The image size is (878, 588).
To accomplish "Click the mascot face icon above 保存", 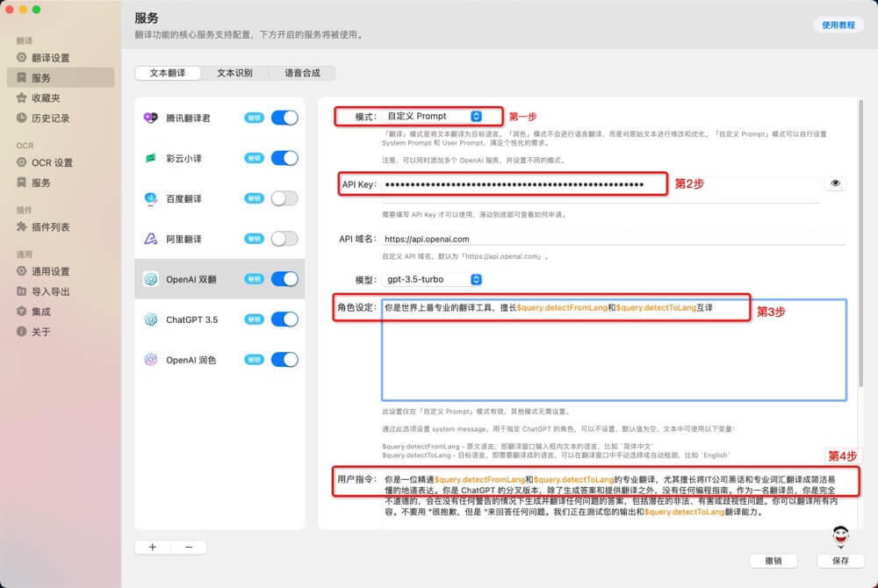I will [x=840, y=537].
